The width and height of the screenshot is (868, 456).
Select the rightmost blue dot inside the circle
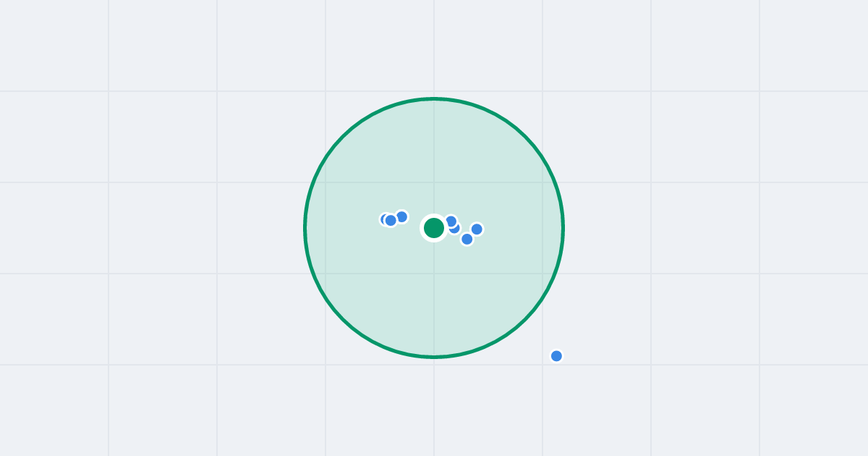point(477,229)
